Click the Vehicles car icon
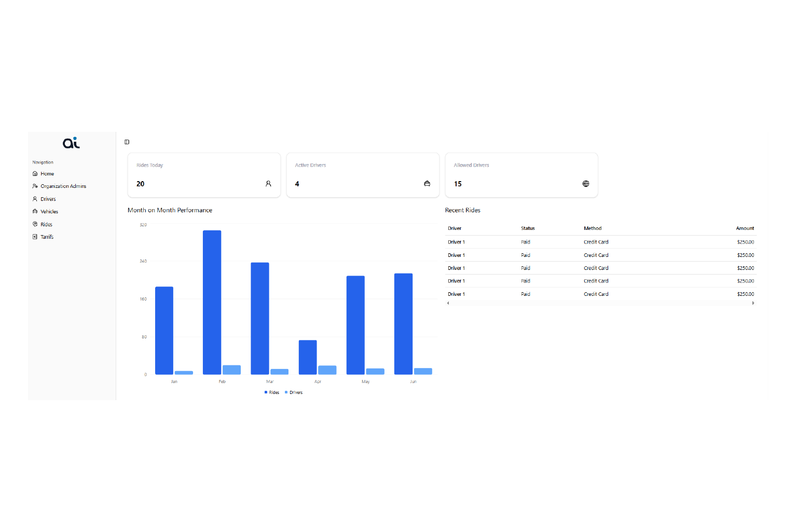 [35, 212]
